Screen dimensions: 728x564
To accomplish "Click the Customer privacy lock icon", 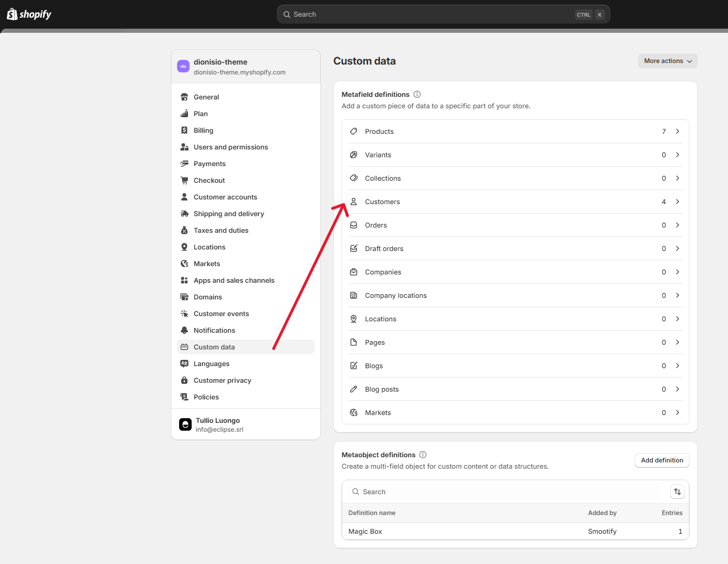I will click(184, 380).
